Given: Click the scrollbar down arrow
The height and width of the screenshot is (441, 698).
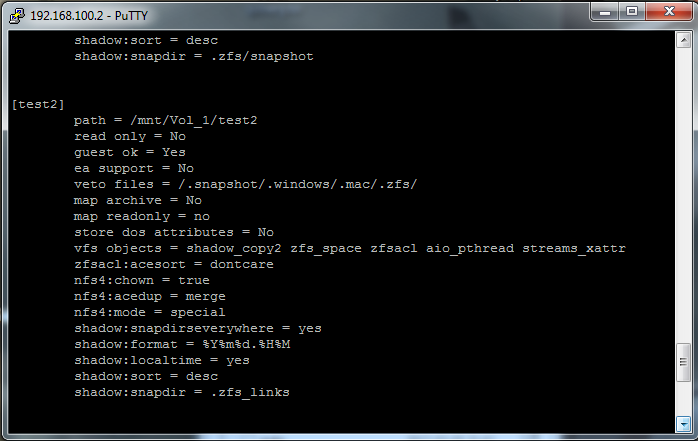Looking at the screenshot, I should coord(683,424).
